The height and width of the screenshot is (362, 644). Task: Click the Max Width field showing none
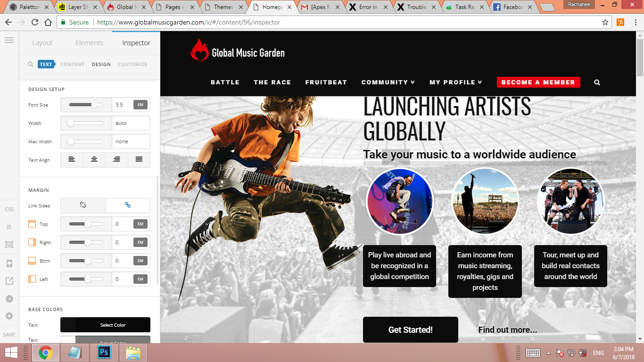pyautogui.click(x=131, y=141)
